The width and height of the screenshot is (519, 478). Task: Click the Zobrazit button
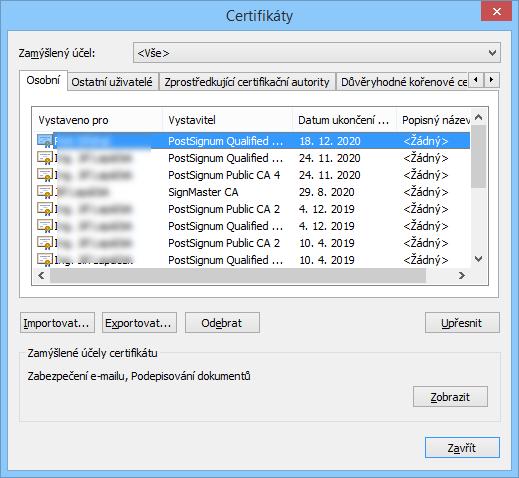click(450, 397)
